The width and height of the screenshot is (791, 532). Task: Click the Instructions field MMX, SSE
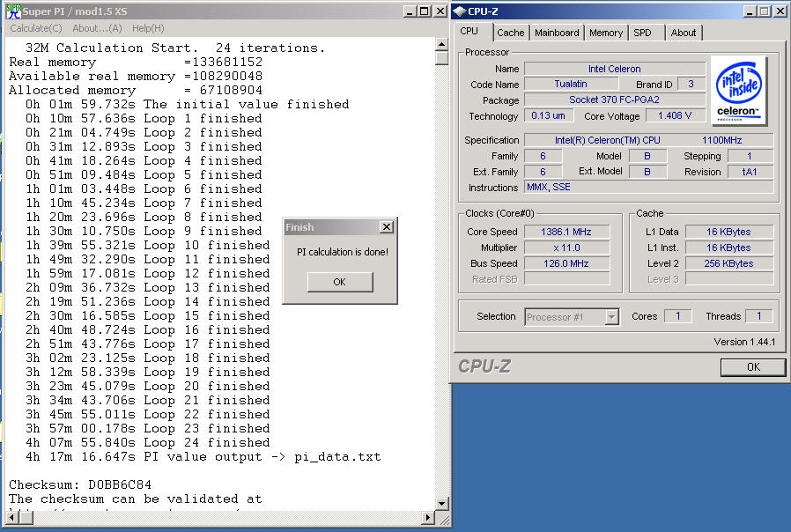pyautogui.click(x=648, y=187)
